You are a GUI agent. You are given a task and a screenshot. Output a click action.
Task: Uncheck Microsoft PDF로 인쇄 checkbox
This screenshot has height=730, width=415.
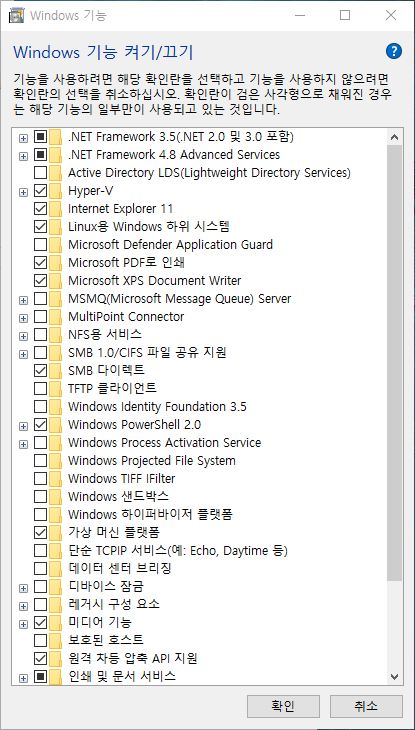tap(41, 263)
